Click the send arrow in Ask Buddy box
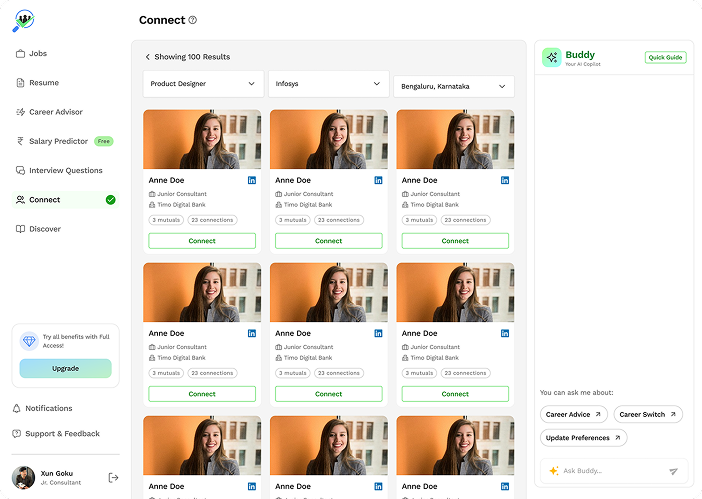 [673, 471]
